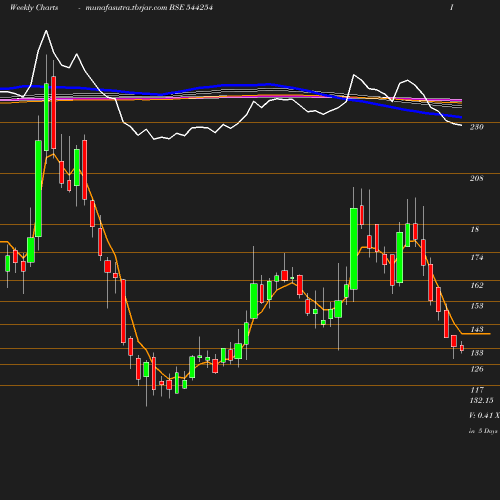This screenshot has height=500, width=500.
Task: Select the 126 price level label
Action: [x=477, y=369]
